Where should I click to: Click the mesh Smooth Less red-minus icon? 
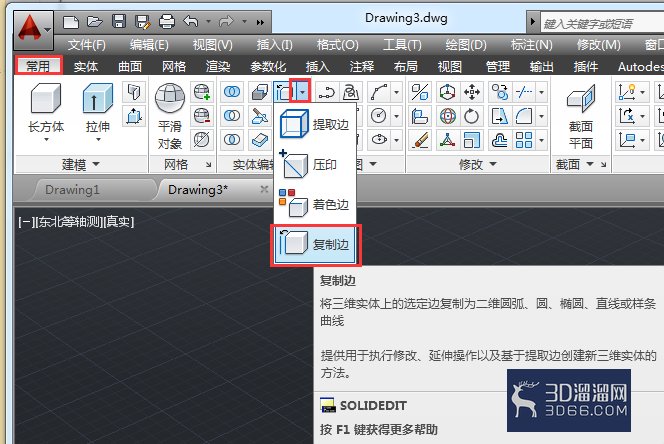pyautogui.click(x=202, y=116)
